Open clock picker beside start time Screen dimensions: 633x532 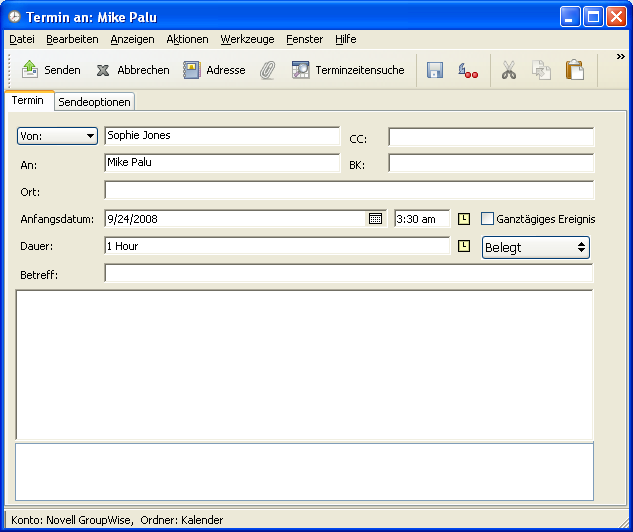tap(464, 219)
